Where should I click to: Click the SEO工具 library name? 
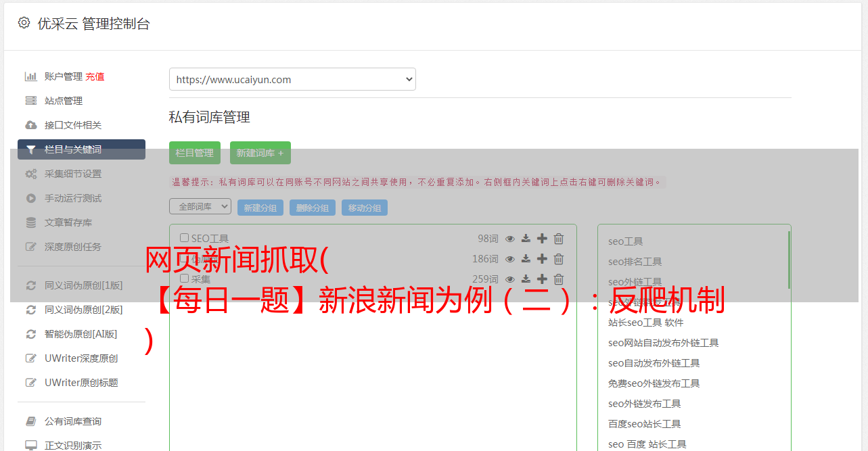[210, 239]
